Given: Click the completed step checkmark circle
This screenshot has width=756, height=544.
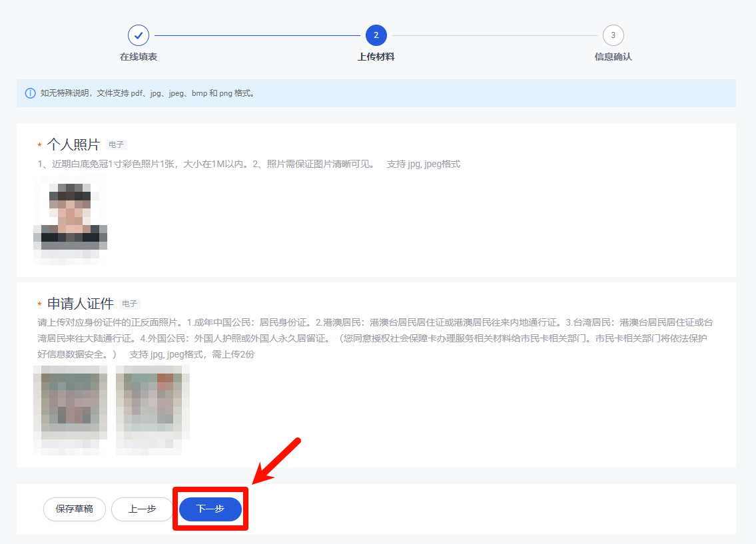Looking at the screenshot, I should pos(139,35).
